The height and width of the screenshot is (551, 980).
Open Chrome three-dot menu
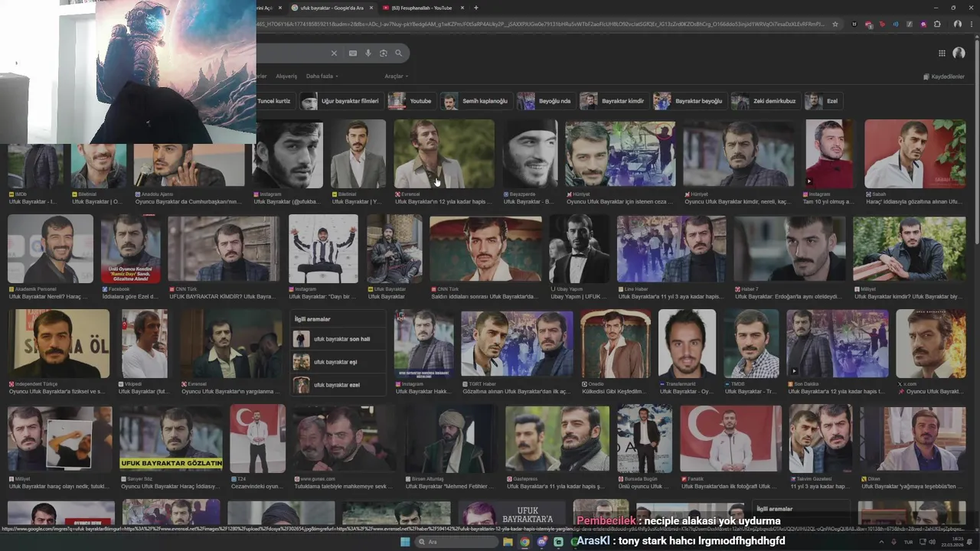(971, 24)
